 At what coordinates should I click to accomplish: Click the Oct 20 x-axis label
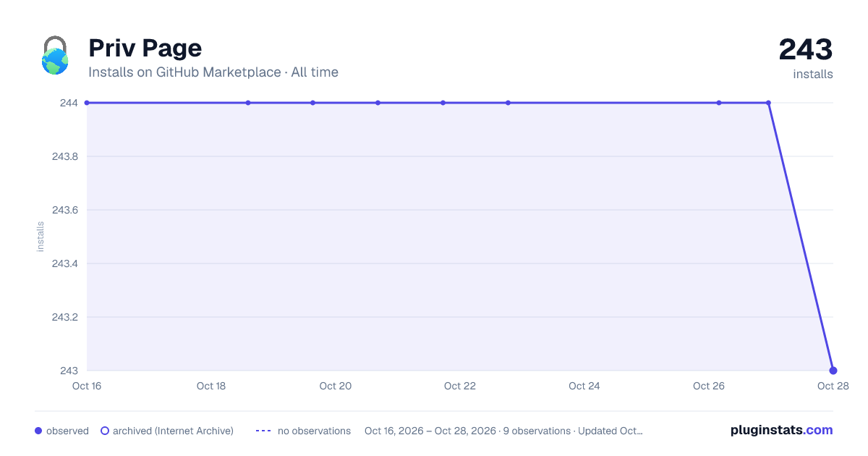(x=336, y=386)
